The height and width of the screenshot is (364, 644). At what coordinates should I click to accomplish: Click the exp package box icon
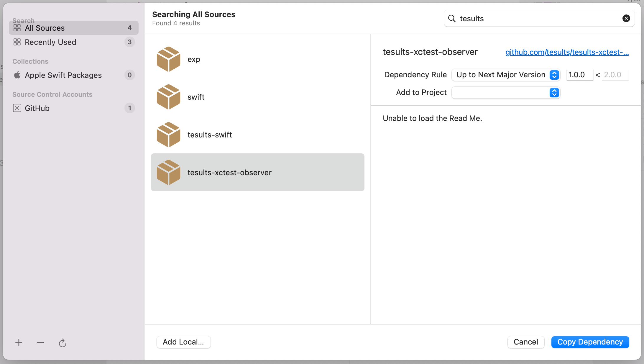(x=168, y=59)
